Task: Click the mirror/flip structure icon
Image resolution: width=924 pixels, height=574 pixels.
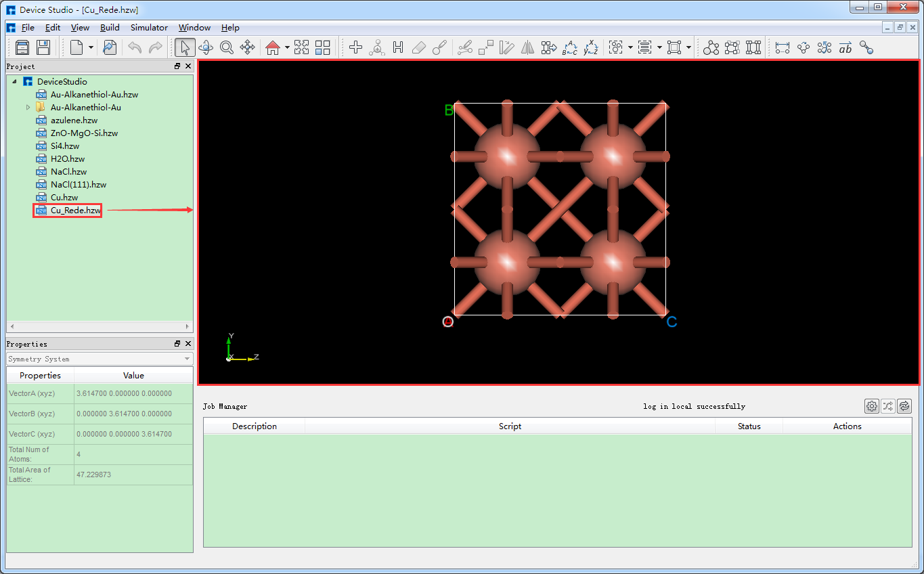Action: 528,47
